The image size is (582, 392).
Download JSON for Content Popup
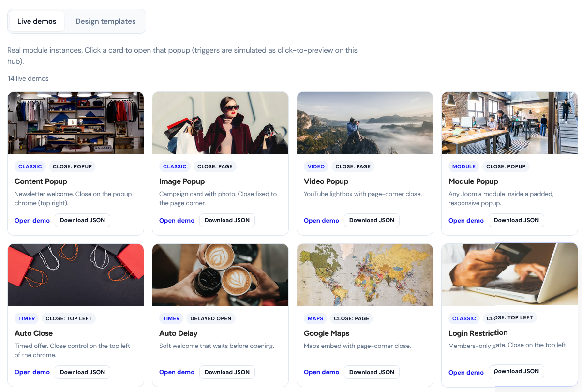click(x=82, y=220)
